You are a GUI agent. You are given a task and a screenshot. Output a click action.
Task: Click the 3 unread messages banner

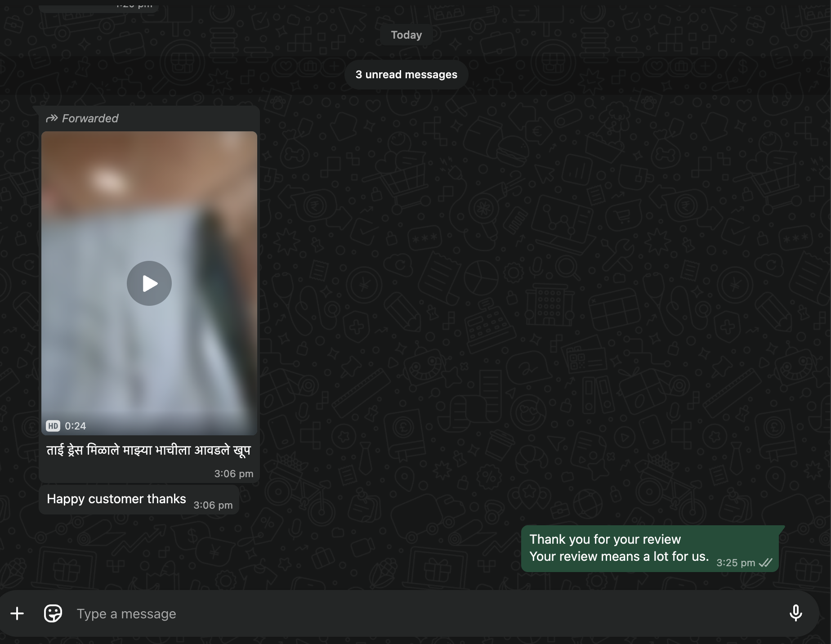click(406, 75)
